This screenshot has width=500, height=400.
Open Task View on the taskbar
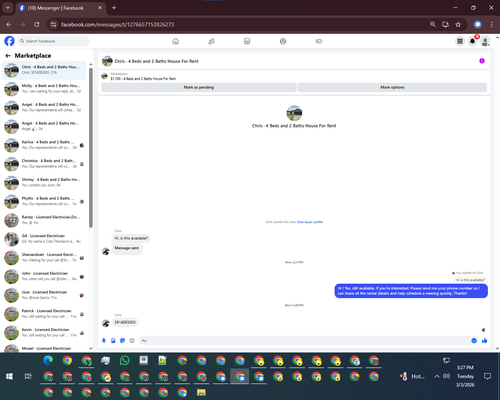28,376
